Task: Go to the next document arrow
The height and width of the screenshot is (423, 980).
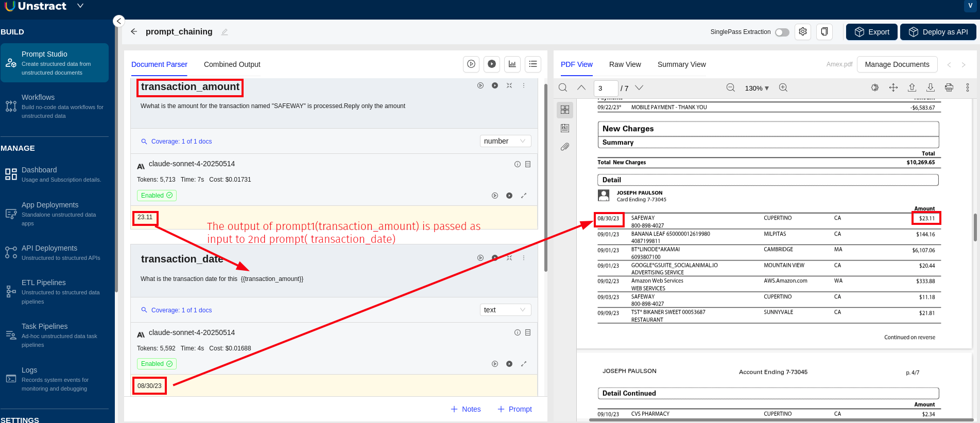Action: (x=964, y=65)
